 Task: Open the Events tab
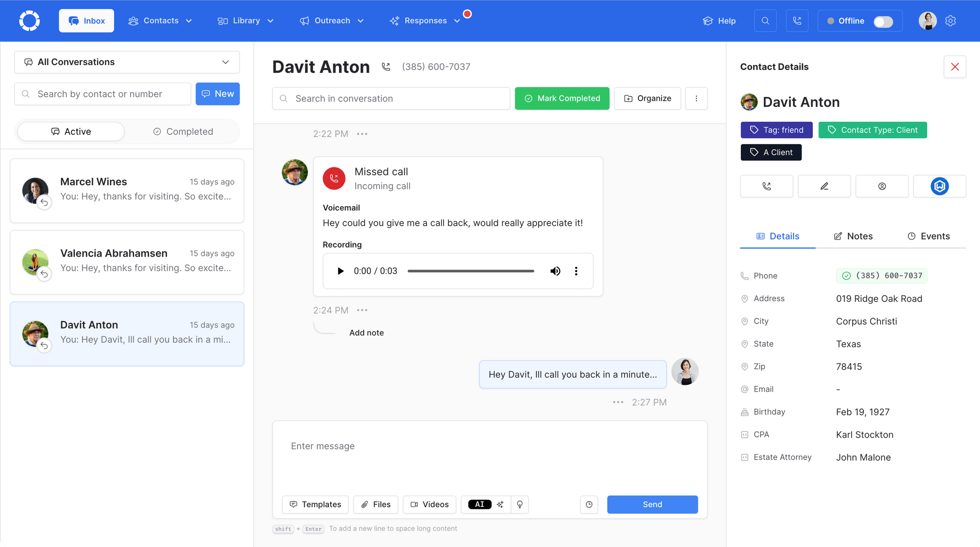(929, 236)
